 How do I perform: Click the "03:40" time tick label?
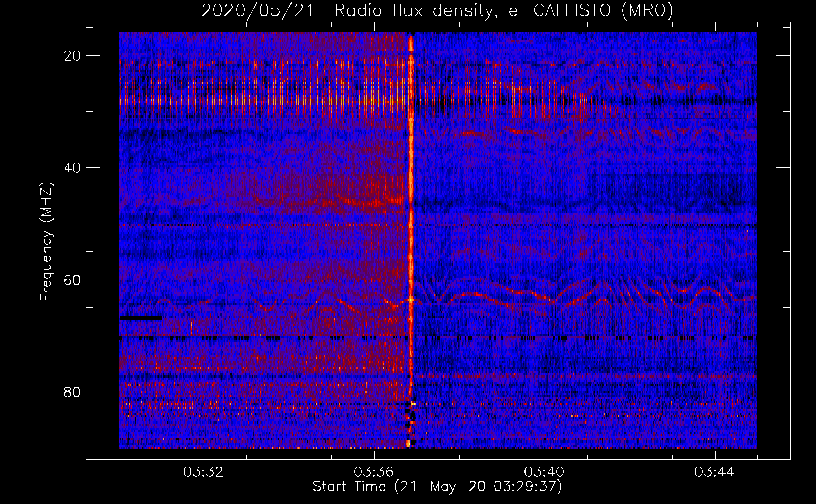click(545, 473)
